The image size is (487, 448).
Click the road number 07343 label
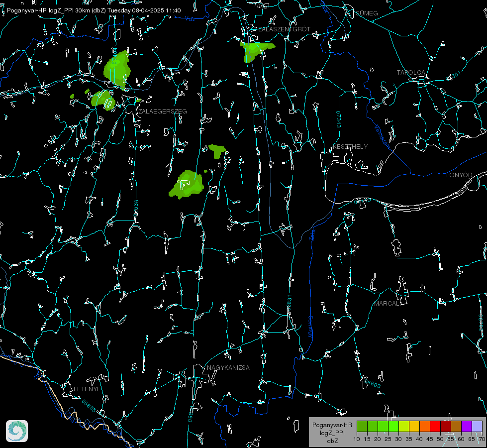339,119
